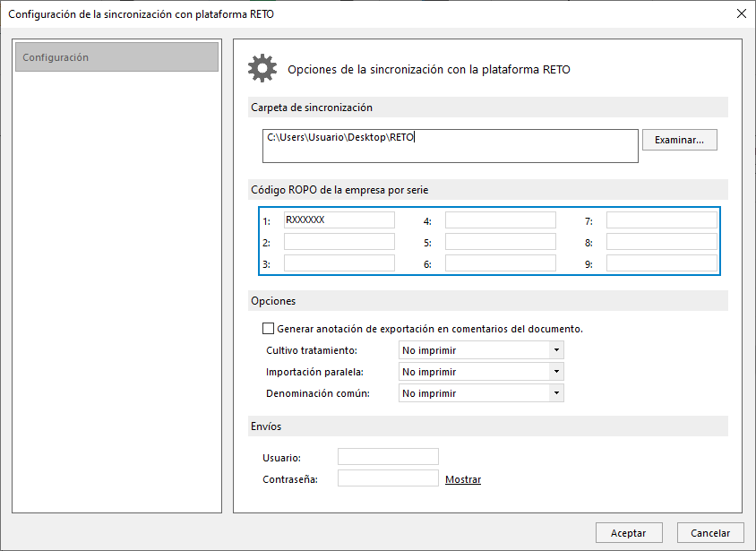Screen dimensions: 756x551
Task: Enable Generar anotación de exportación checkbox
Action: coord(268,329)
